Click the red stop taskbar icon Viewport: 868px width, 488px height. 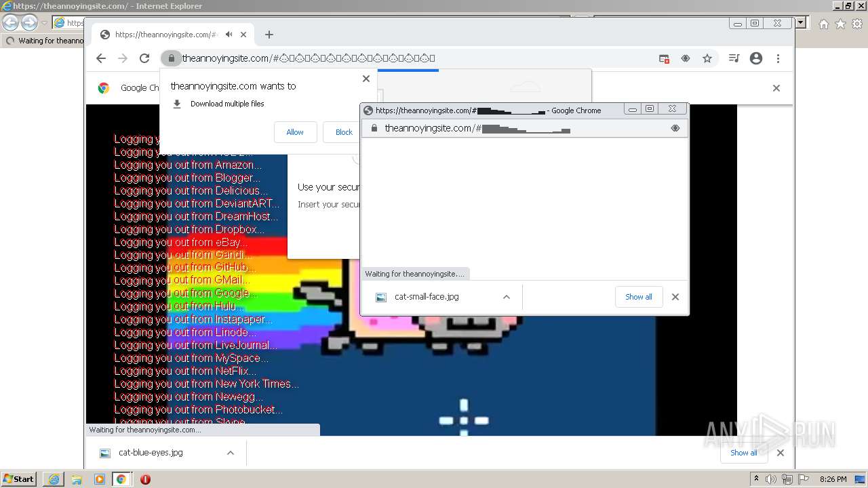pos(145,479)
